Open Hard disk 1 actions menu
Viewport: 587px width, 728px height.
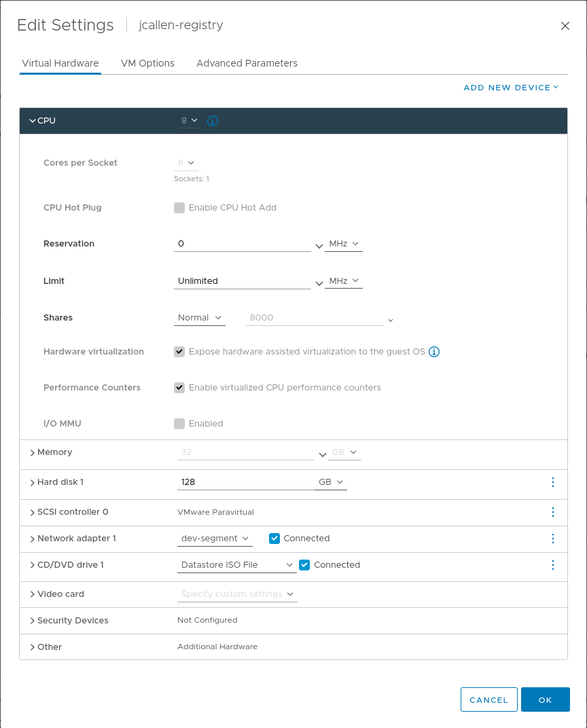pos(552,482)
